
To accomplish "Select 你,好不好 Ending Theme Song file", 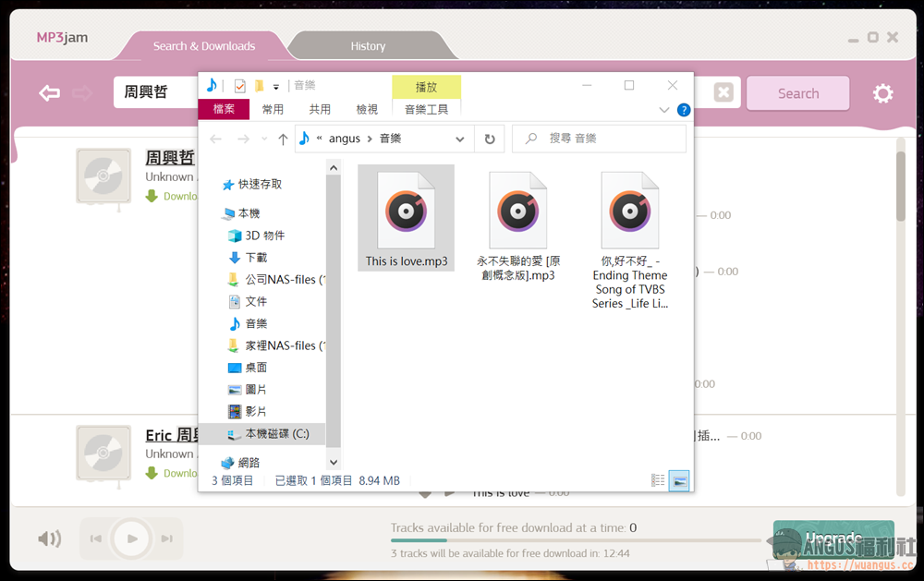I will point(630,240).
